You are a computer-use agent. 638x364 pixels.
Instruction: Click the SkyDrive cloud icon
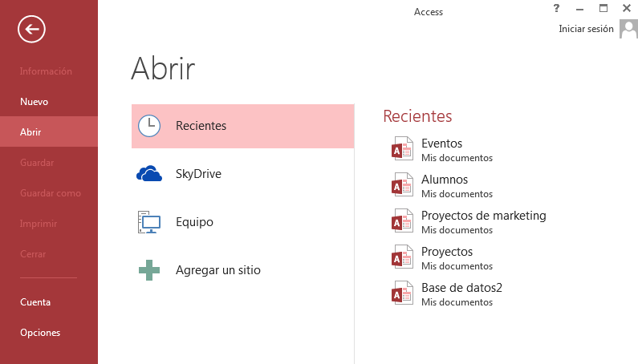click(149, 174)
